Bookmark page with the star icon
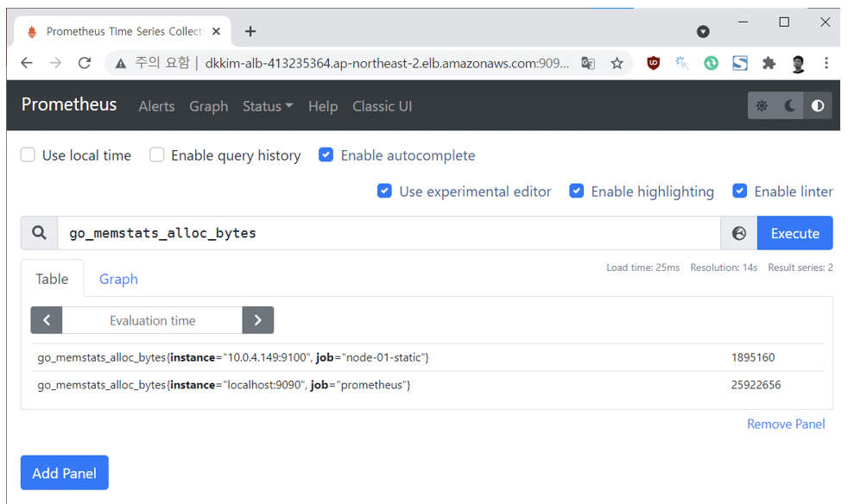This screenshot has height=504, width=848. click(x=617, y=63)
